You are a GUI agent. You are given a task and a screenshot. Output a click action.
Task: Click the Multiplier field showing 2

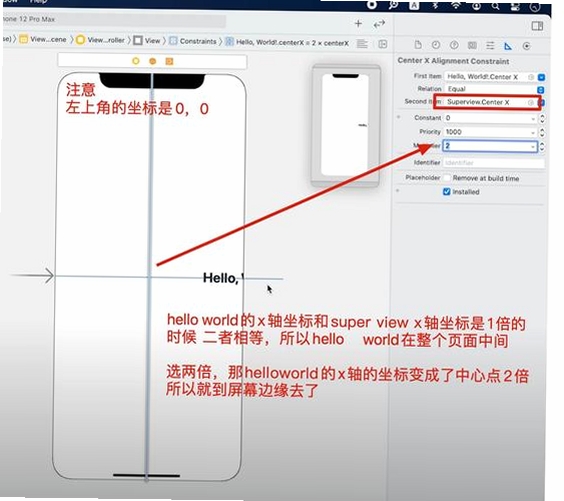click(490, 146)
